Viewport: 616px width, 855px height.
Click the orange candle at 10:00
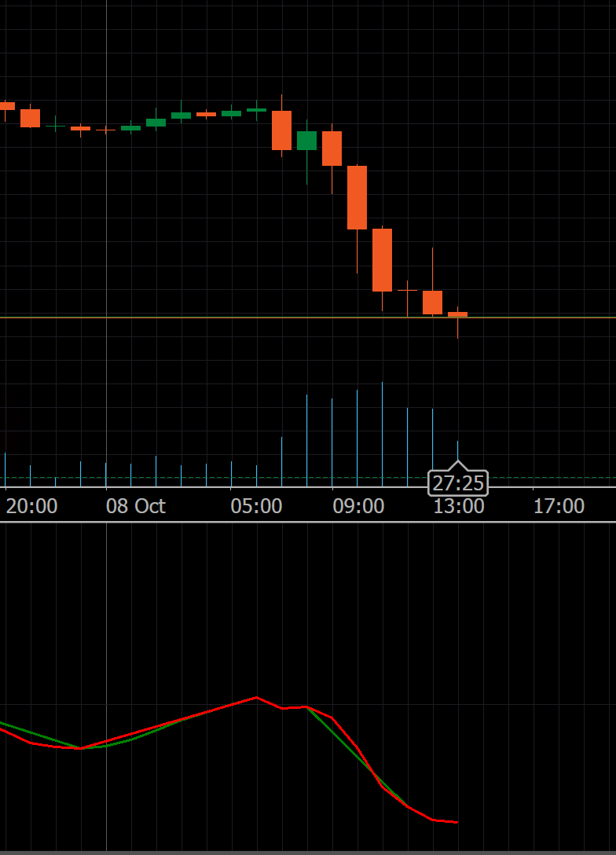click(x=382, y=259)
